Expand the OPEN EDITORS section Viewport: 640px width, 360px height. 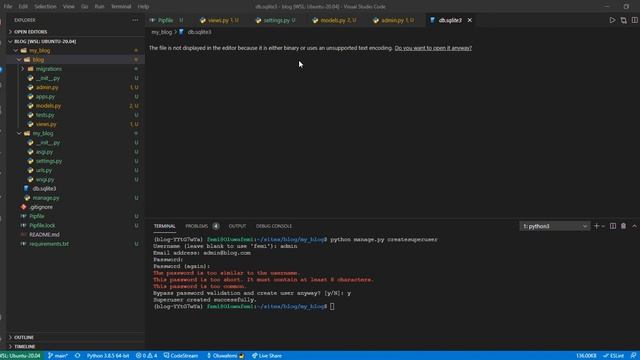tap(76, 32)
